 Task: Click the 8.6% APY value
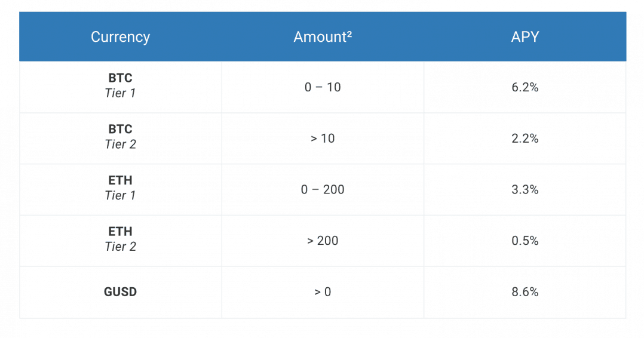pyautogui.click(x=525, y=292)
